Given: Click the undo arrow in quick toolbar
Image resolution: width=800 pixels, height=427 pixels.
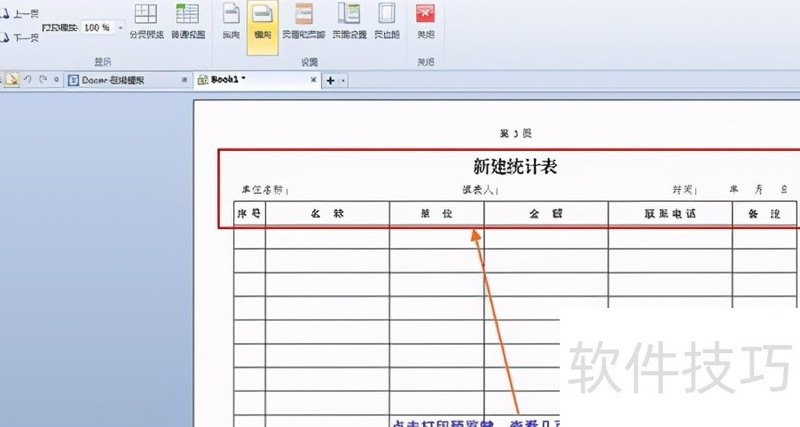Looking at the screenshot, I should pos(28,80).
